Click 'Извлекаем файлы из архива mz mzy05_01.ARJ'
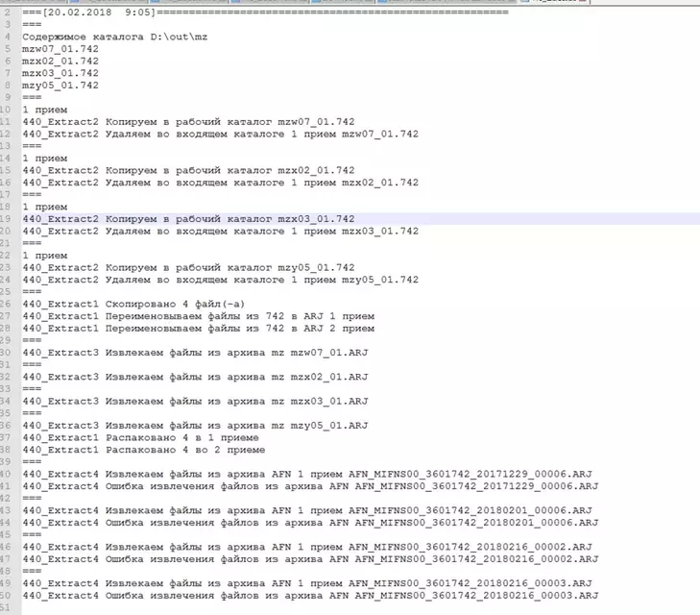 (x=195, y=426)
